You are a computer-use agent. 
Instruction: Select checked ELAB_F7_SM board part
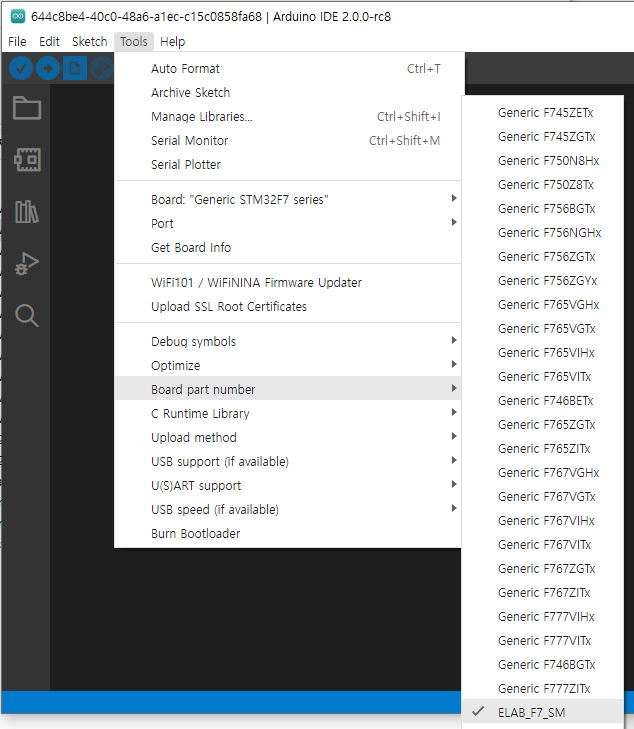(542, 713)
